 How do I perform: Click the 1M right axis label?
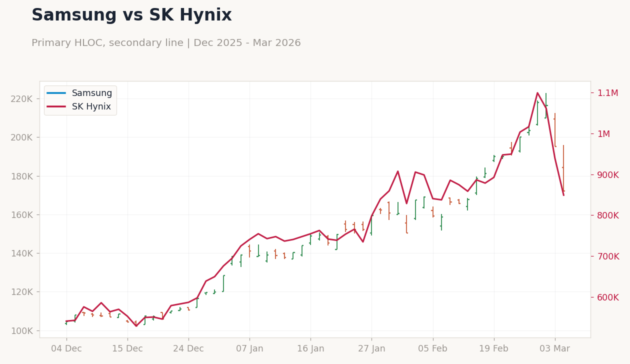coord(603,134)
